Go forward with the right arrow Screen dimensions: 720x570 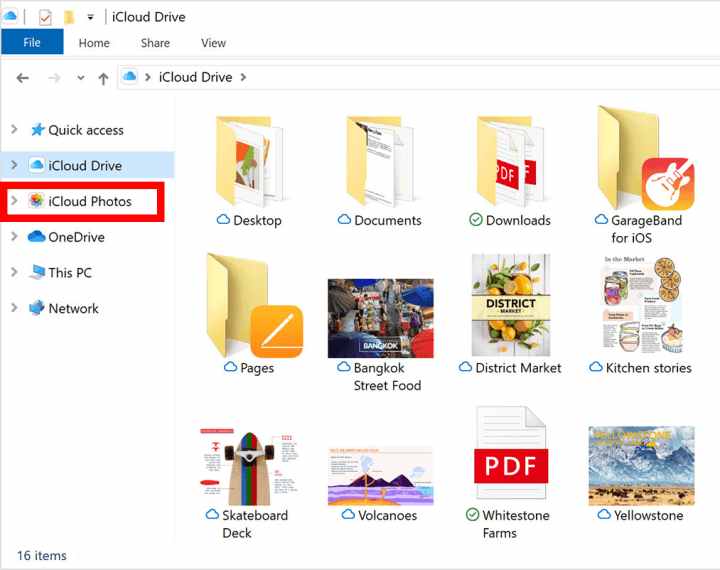54,78
